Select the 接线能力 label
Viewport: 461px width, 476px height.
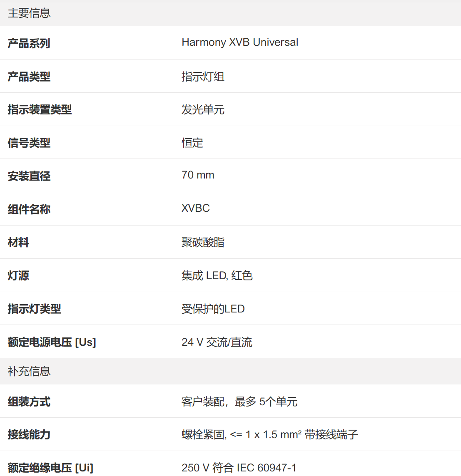point(29,434)
